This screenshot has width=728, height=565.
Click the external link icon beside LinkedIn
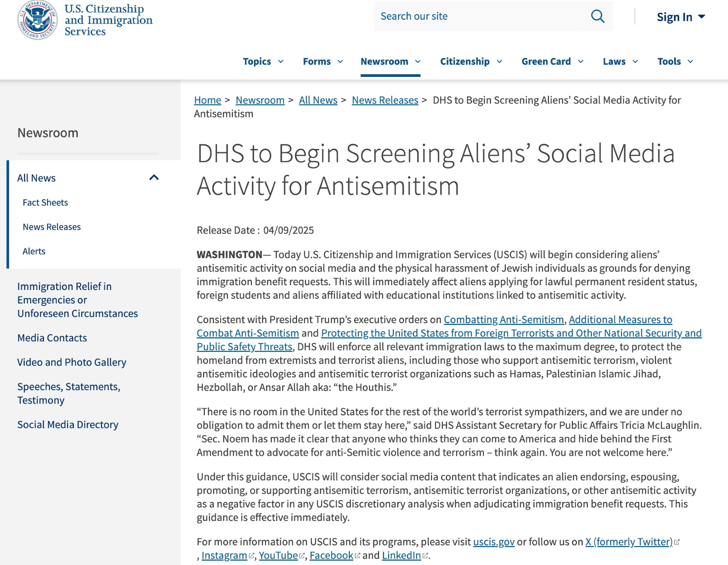[x=425, y=556]
